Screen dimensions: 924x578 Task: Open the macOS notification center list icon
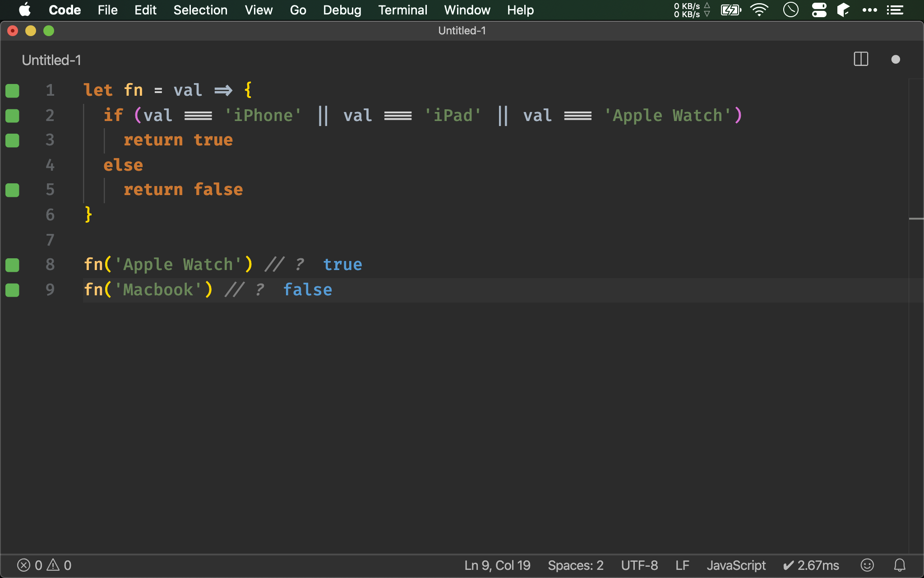click(895, 10)
